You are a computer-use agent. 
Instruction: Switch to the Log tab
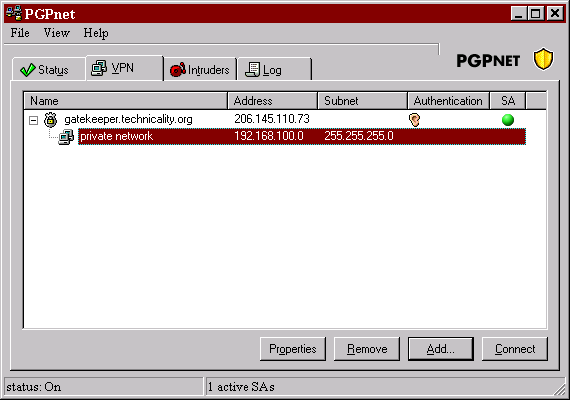pyautogui.click(x=274, y=69)
